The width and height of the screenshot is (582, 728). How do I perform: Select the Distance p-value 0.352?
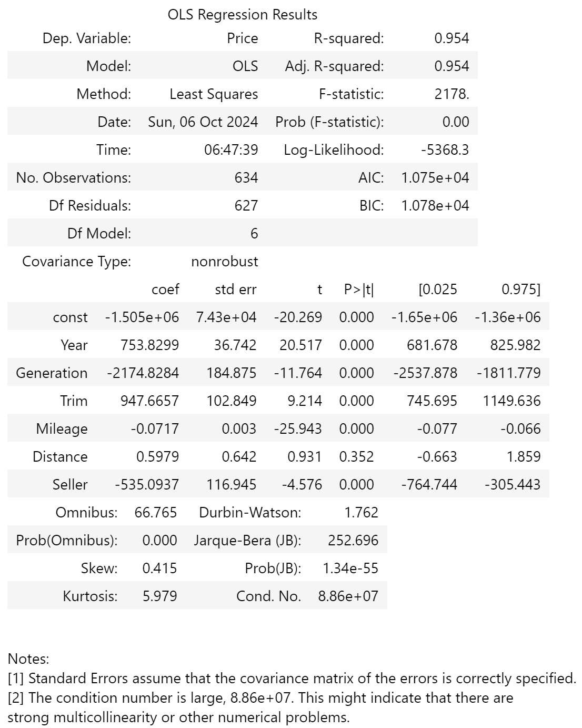click(x=356, y=457)
